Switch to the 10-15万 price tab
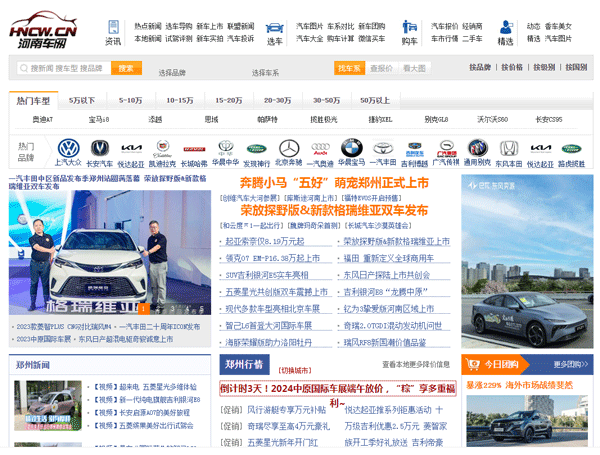Image resolution: width=600 pixels, height=455 pixels. 180,101
